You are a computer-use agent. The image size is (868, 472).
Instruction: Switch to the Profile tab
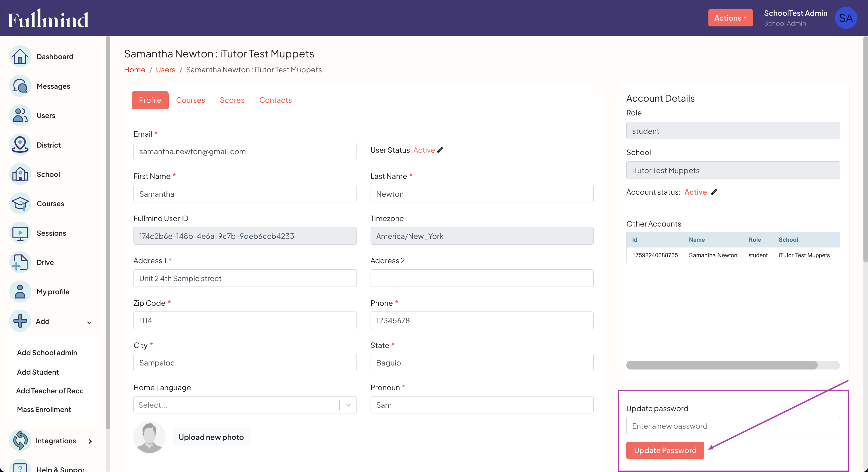tap(150, 100)
